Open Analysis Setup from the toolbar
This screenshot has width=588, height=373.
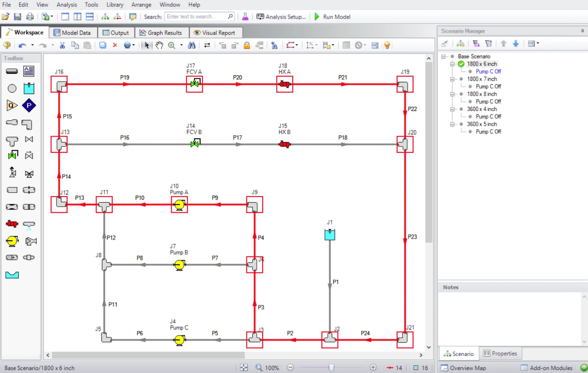(x=281, y=17)
